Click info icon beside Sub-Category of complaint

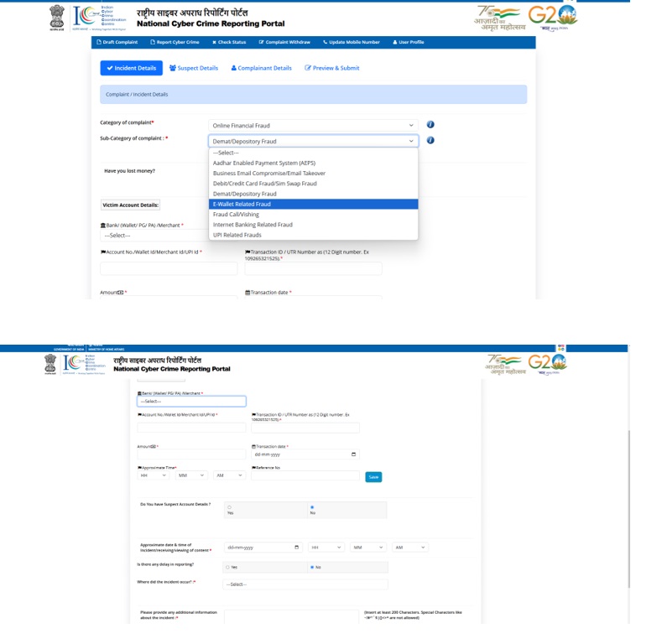click(x=430, y=141)
